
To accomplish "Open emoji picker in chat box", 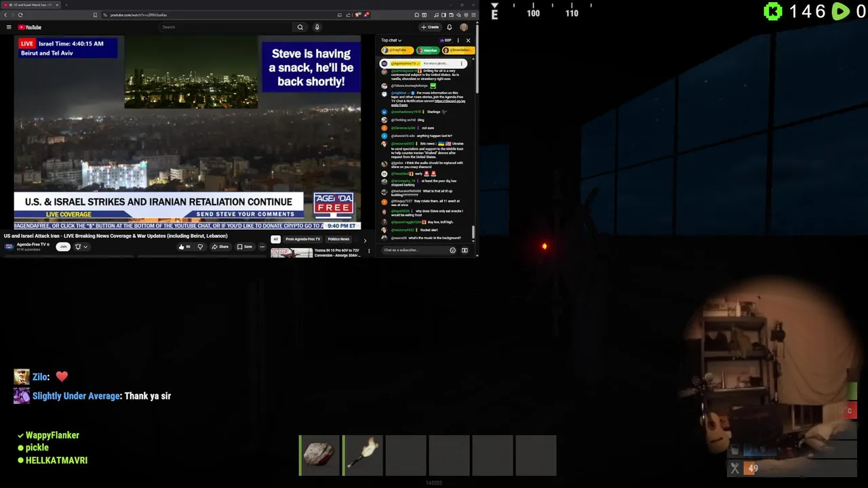I will coord(453,250).
